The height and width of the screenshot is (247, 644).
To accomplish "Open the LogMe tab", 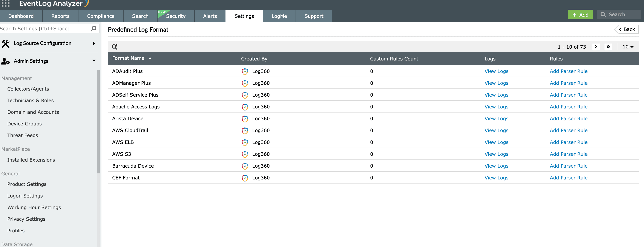I will (x=279, y=16).
